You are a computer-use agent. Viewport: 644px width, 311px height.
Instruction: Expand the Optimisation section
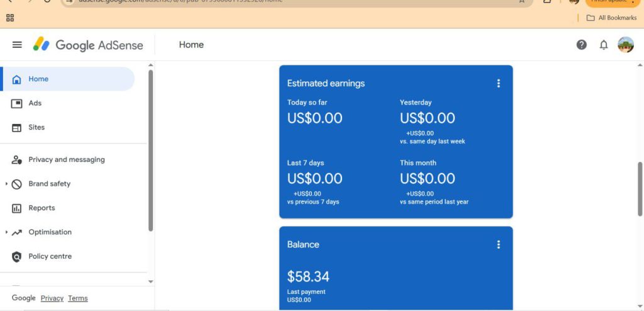[x=7, y=232]
